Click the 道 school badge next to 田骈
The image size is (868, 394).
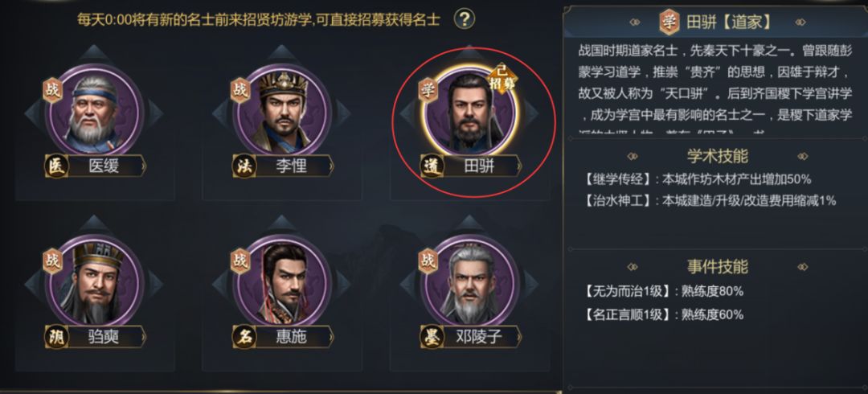point(432,166)
